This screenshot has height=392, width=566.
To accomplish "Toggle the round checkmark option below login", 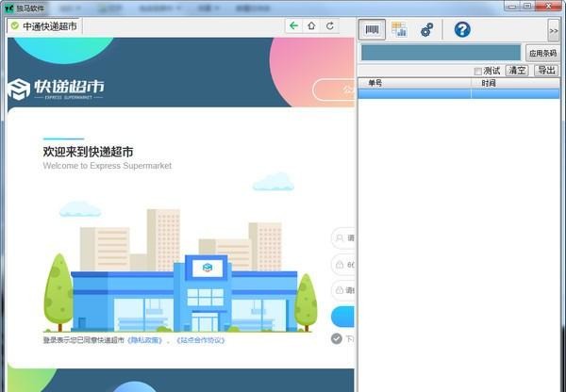I will pyautogui.click(x=337, y=338).
